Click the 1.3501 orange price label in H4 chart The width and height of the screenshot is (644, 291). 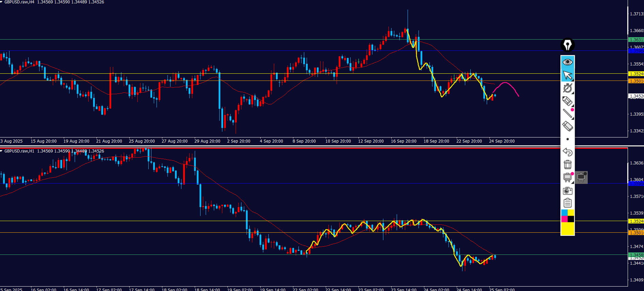636,81
